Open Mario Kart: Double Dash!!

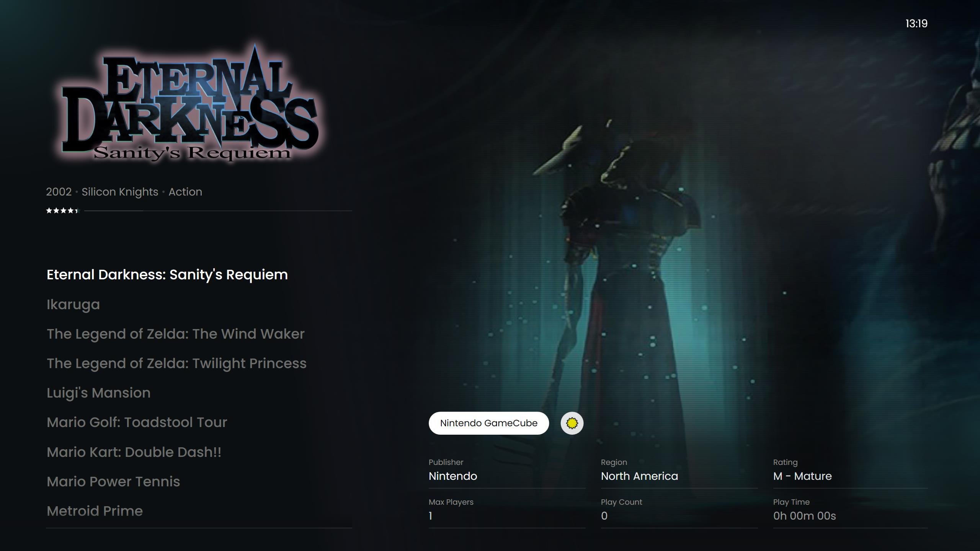134,452
